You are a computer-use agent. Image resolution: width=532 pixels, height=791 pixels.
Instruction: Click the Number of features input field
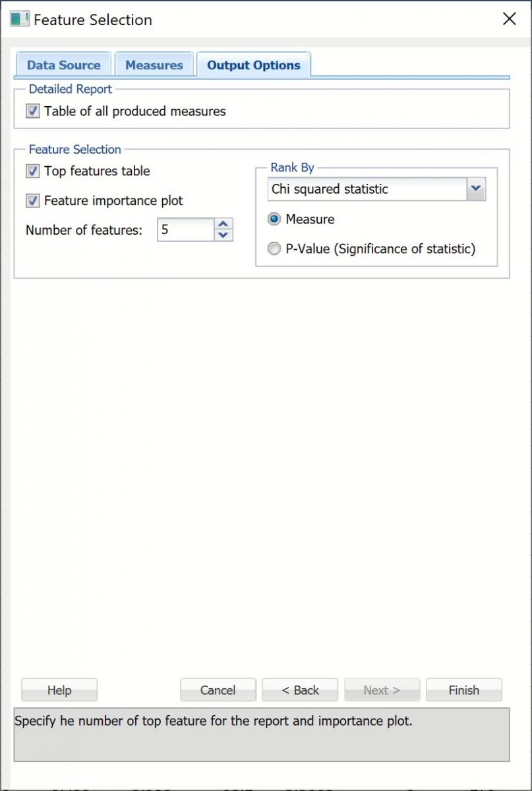186,230
